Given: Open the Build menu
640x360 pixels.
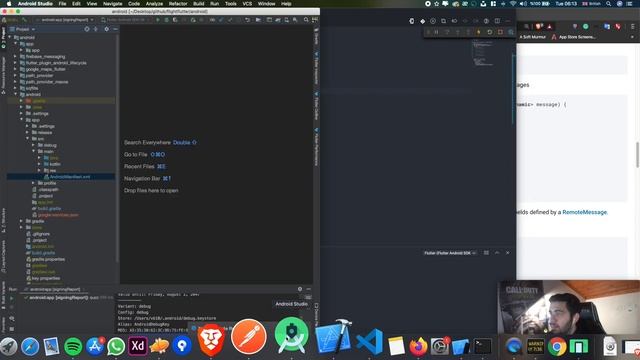Looking at the screenshot, I should 199,4.
